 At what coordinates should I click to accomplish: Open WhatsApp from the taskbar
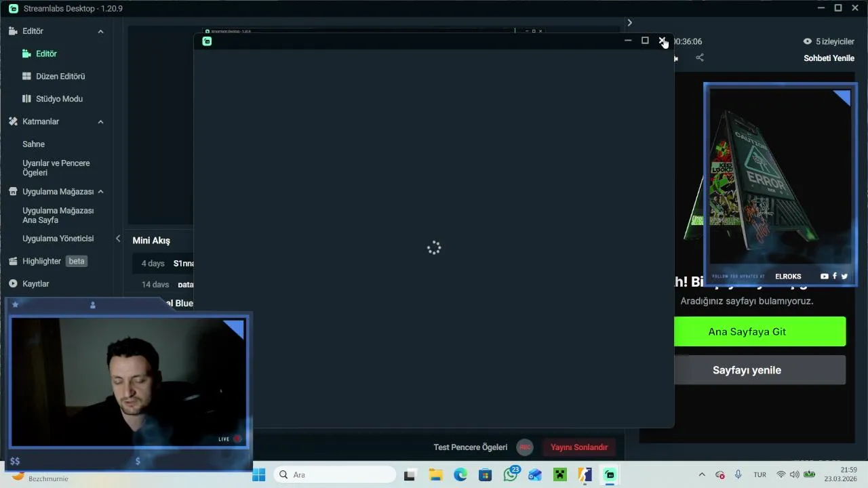coord(511,474)
